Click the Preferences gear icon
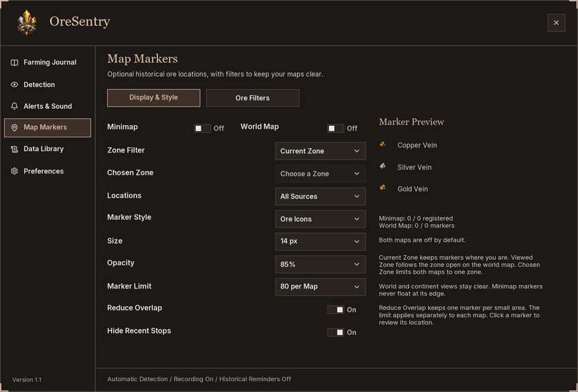This screenshot has height=392, width=578. click(14, 171)
